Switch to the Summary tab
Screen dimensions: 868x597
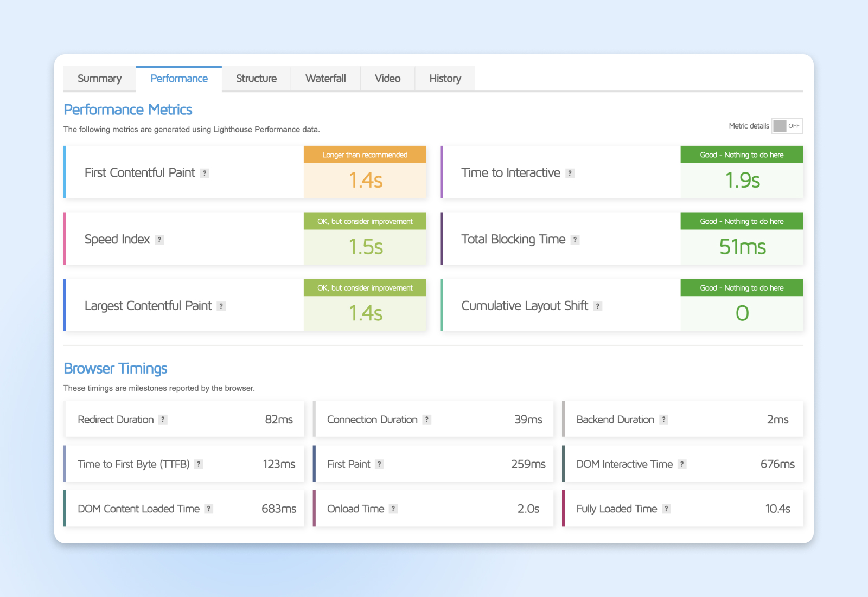pos(100,79)
